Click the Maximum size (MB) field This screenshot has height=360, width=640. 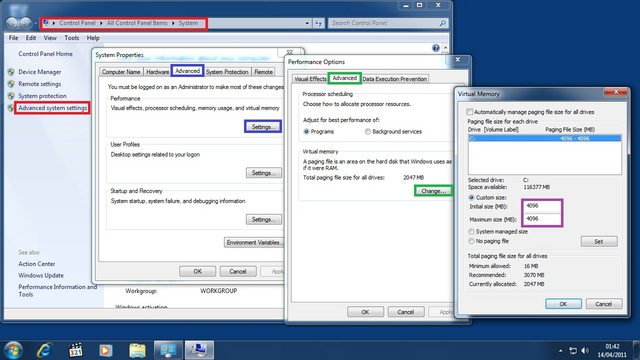coord(542,219)
